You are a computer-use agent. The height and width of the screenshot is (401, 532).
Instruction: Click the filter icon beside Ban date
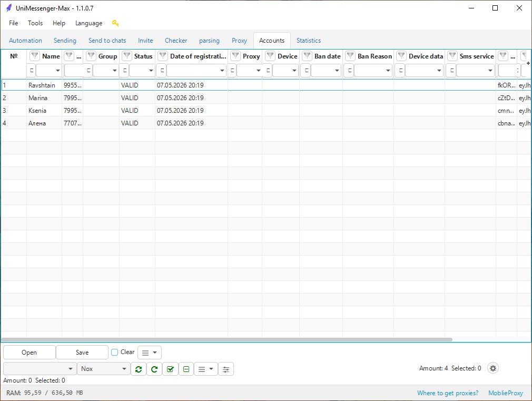click(x=307, y=56)
